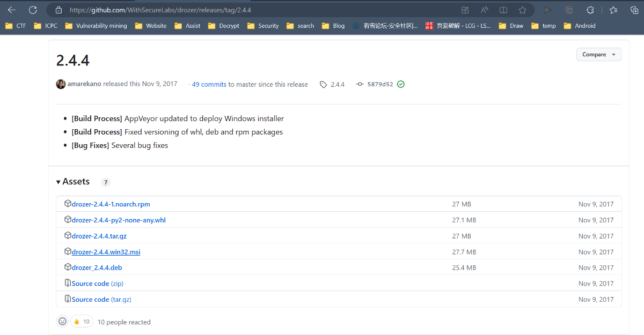644x335 pixels.
Task: Click the 25.4 MB size text
Action: (x=464, y=267)
